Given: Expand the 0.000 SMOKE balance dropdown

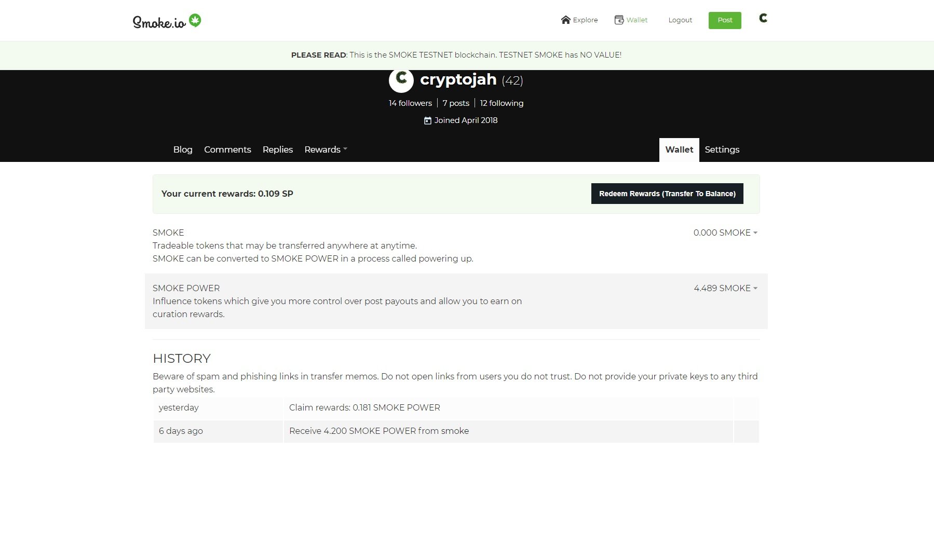Looking at the screenshot, I should [725, 233].
